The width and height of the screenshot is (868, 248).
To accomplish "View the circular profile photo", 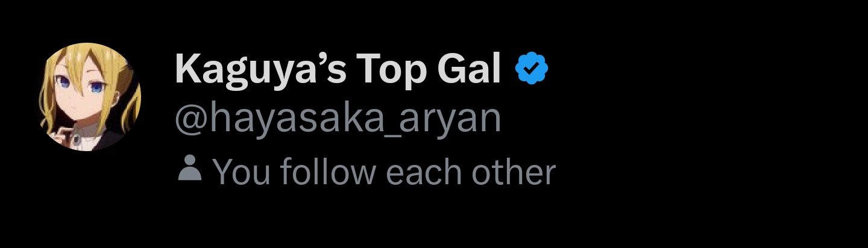I will (90, 101).
